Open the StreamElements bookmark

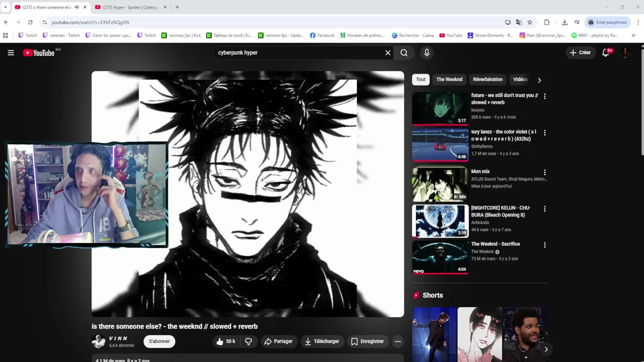tap(491, 35)
